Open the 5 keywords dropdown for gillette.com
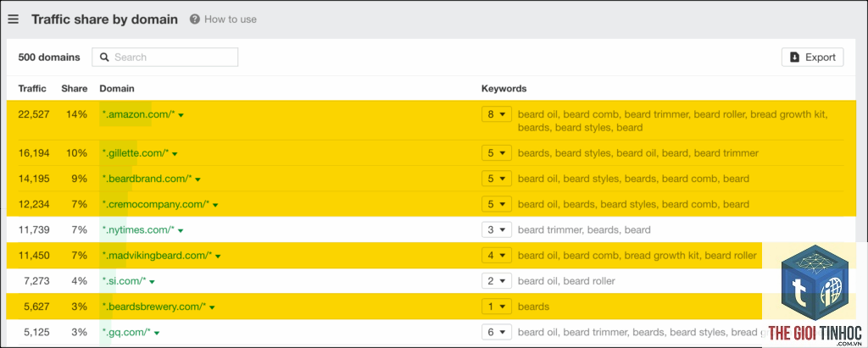The height and width of the screenshot is (348, 868). (x=496, y=152)
